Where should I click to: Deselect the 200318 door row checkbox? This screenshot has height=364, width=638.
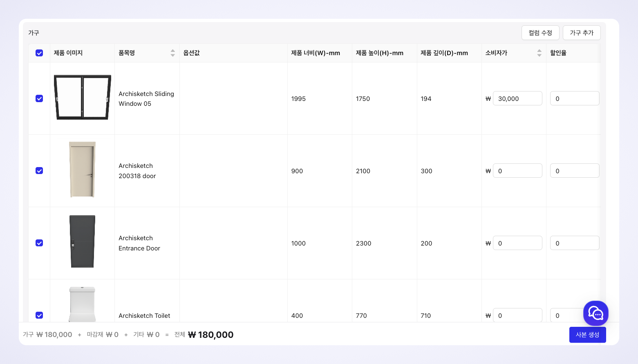point(39,171)
